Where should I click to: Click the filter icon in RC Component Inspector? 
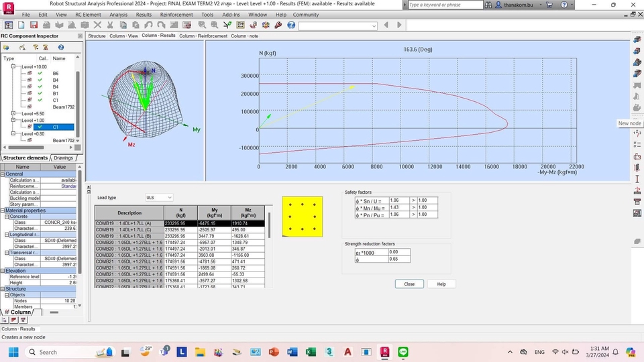(36, 48)
